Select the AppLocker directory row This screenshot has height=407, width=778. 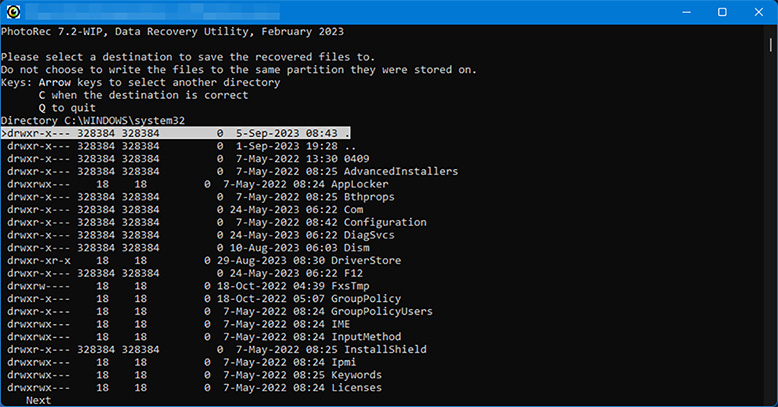(x=198, y=184)
